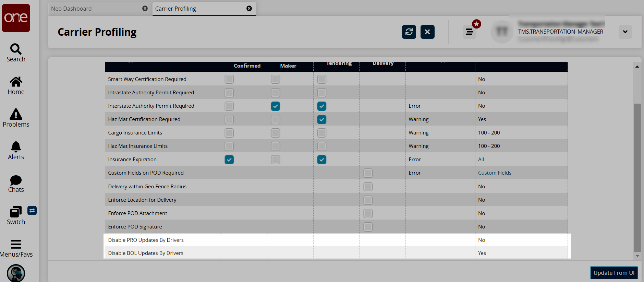Viewport: 644px width, 282px height.
Task: Click the vertical scrollbar thumb
Action: pyautogui.click(x=637, y=178)
